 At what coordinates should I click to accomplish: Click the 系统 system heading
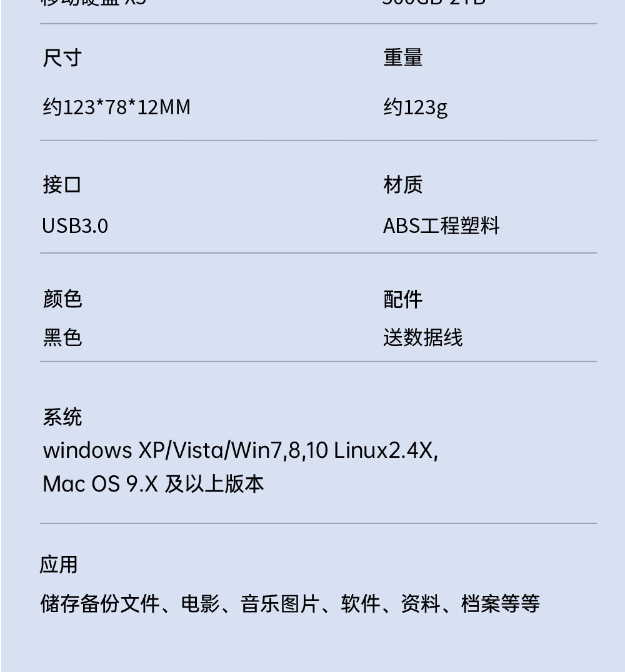click(62, 417)
